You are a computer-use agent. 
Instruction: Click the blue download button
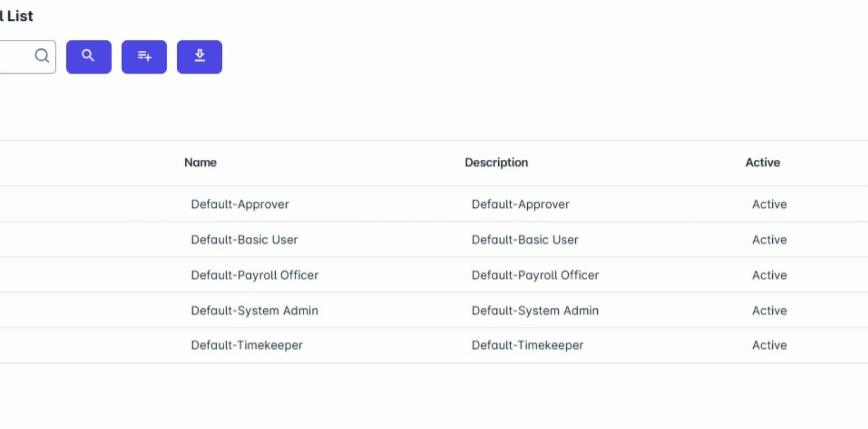click(x=199, y=57)
